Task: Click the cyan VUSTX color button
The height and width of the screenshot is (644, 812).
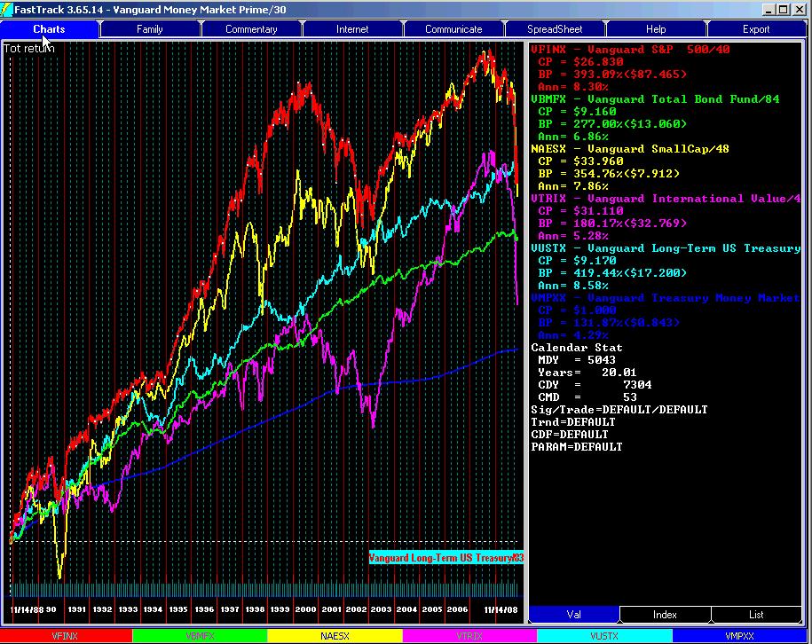Action: (x=604, y=636)
